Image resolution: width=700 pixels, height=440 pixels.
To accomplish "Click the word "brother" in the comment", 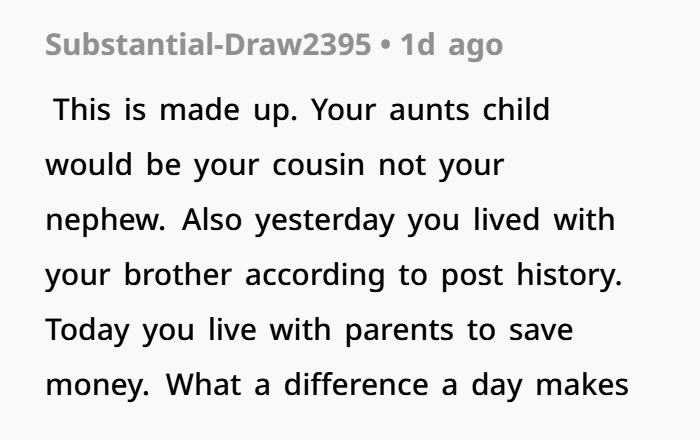I will [x=179, y=275].
